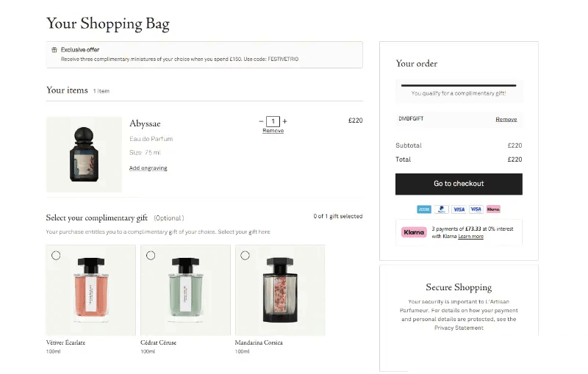This screenshot has height=374, width=588.
Task: Decrease Abyssae quantity with the minus button
Action: pyautogui.click(x=261, y=121)
